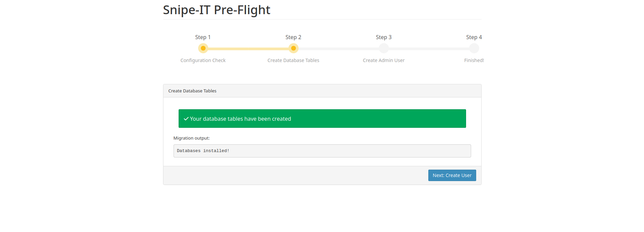Click the Step 3 wizard circle
Viewport: 644px width, 232px height.
click(384, 48)
